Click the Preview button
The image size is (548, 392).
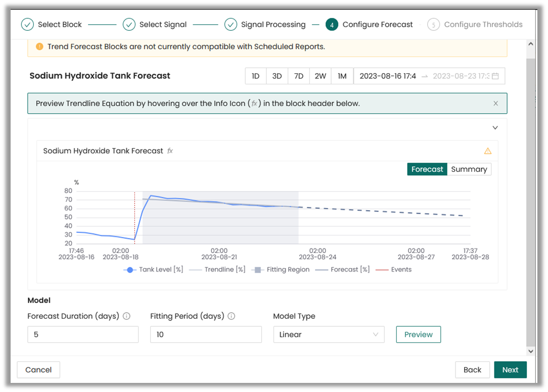click(x=419, y=335)
